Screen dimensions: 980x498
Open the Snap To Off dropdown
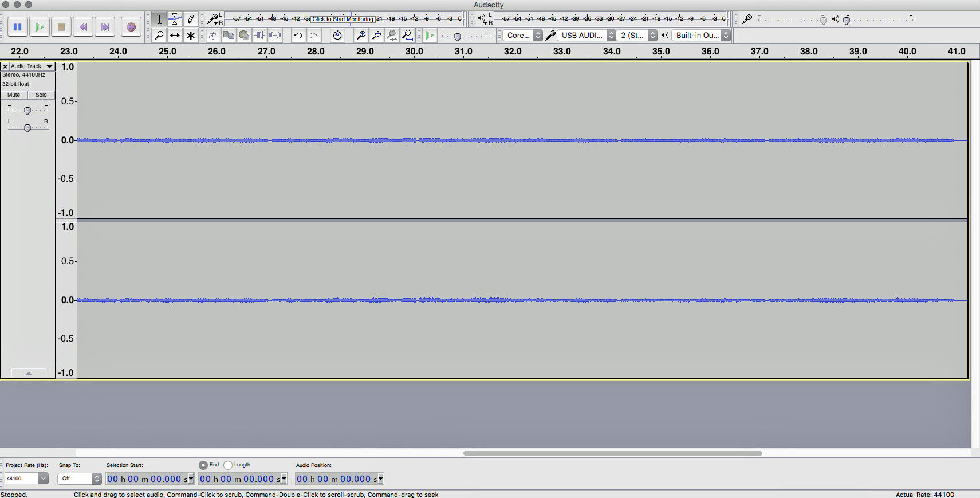coord(80,479)
